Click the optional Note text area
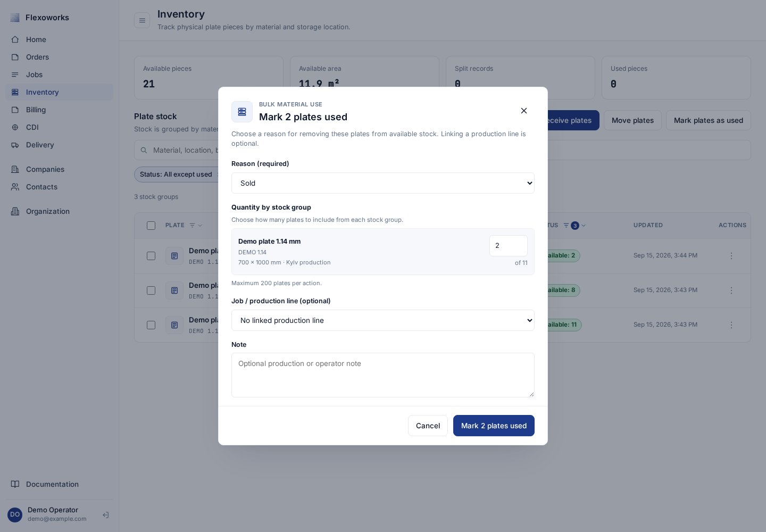 (x=383, y=375)
